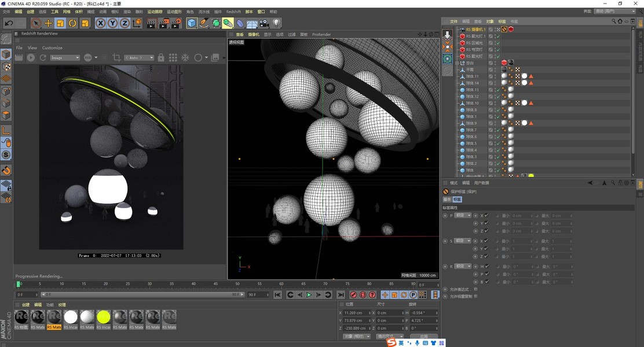Enable the 允许表达式 option
Viewport: 644px width, 347px height.
475,289
